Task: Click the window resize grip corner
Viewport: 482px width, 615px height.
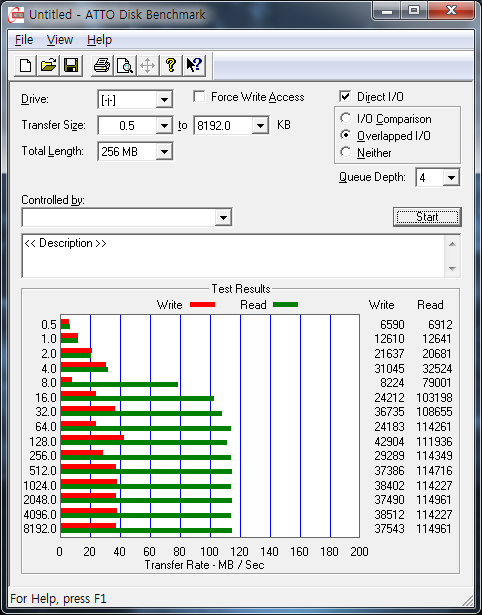Action: [x=468, y=600]
